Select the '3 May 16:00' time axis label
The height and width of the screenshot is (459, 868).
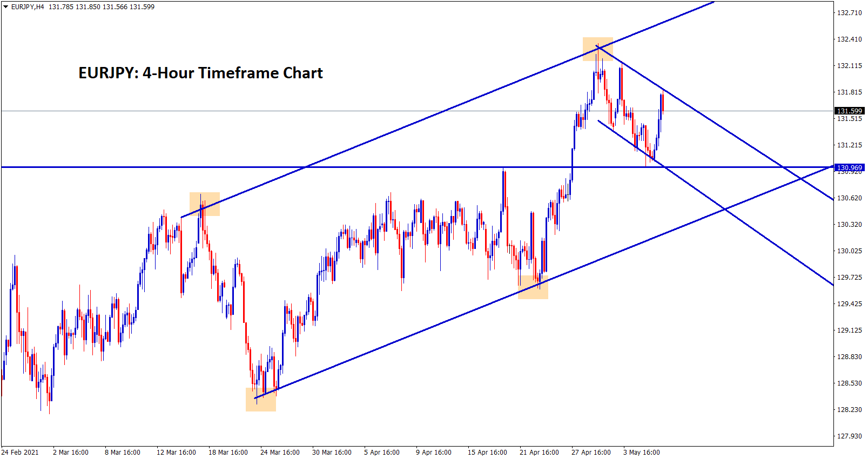pos(641,453)
